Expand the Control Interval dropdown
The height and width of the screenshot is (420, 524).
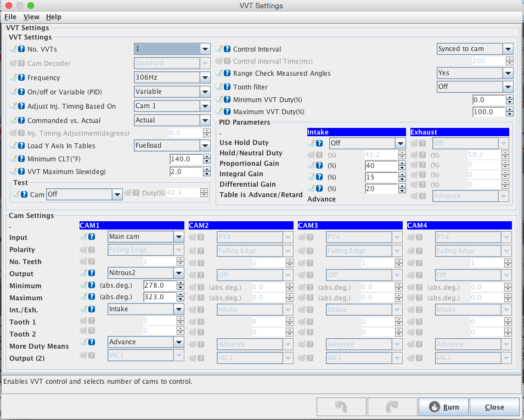pos(475,49)
